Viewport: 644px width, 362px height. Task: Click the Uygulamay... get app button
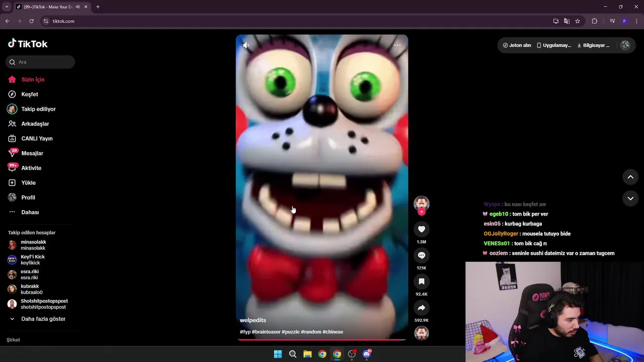pos(553,45)
